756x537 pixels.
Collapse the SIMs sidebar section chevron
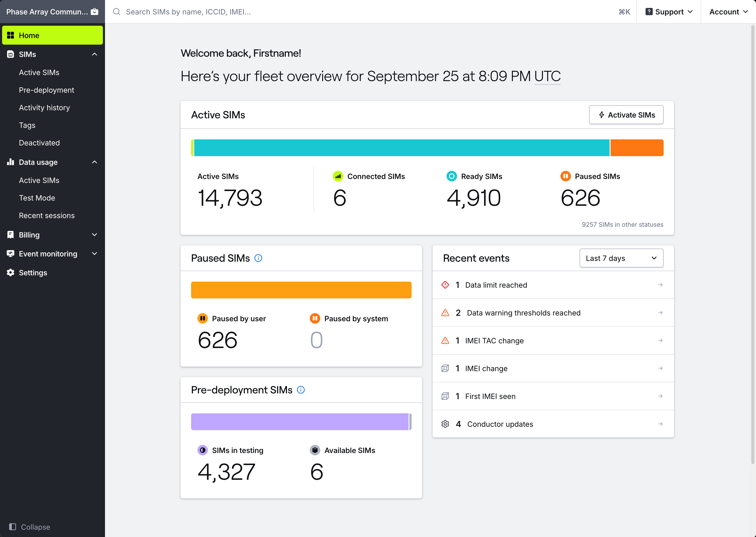pyautogui.click(x=94, y=54)
